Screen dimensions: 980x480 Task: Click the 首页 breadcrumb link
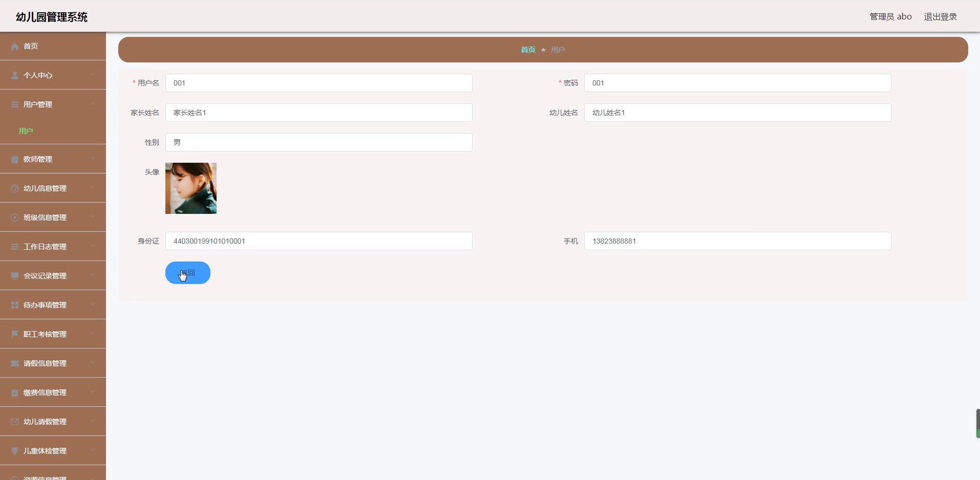(x=528, y=50)
